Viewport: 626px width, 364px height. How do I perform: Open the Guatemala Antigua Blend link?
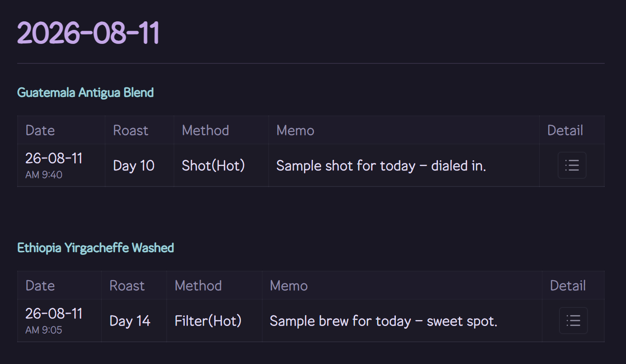86,92
